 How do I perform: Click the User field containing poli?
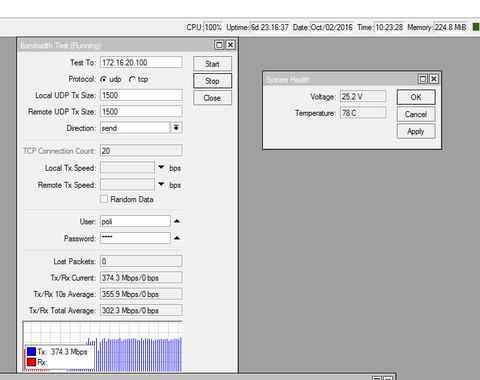pyautogui.click(x=135, y=221)
